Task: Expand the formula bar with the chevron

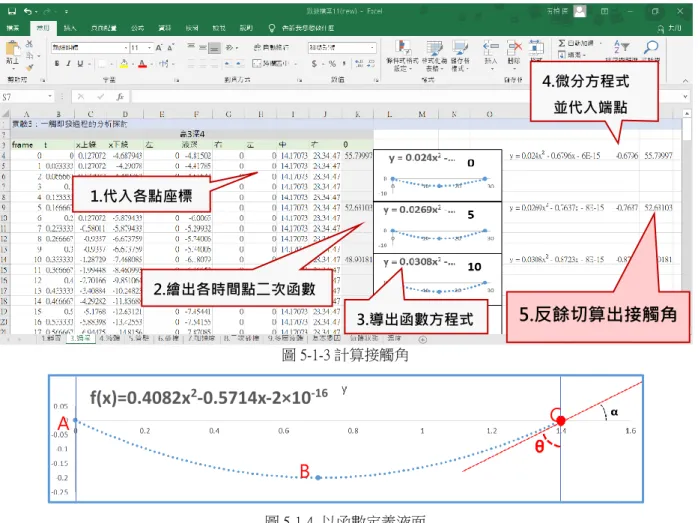Action: point(685,97)
